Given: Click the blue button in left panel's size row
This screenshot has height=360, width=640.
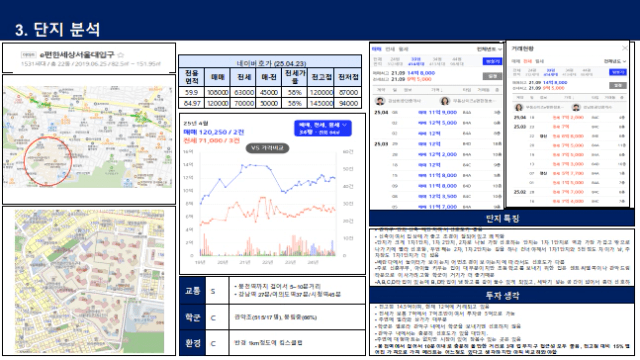Looking at the screenshot, I should [x=492, y=61].
